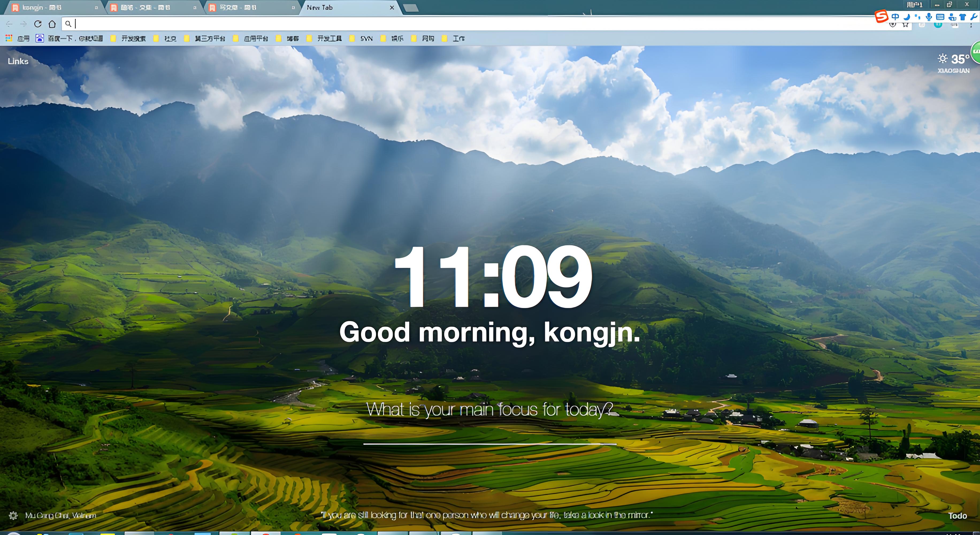
Task: Open Sogou skin shirt icon
Action: click(963, 17)
